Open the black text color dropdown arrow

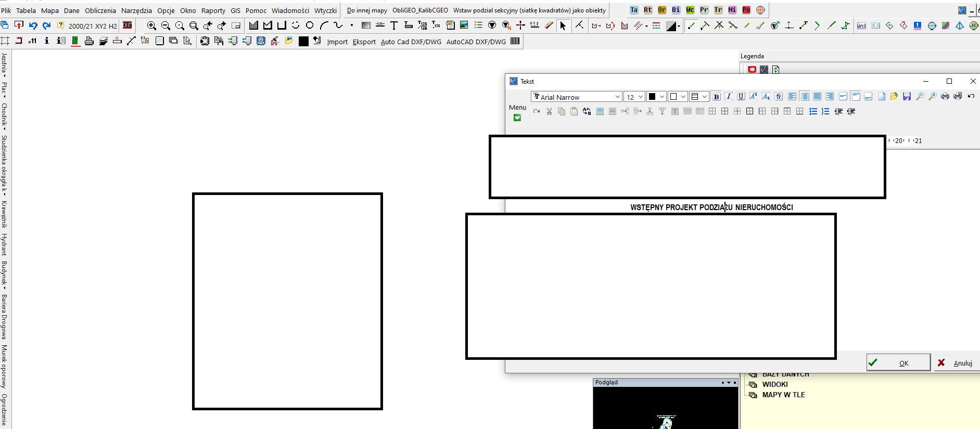click(662, 97)
